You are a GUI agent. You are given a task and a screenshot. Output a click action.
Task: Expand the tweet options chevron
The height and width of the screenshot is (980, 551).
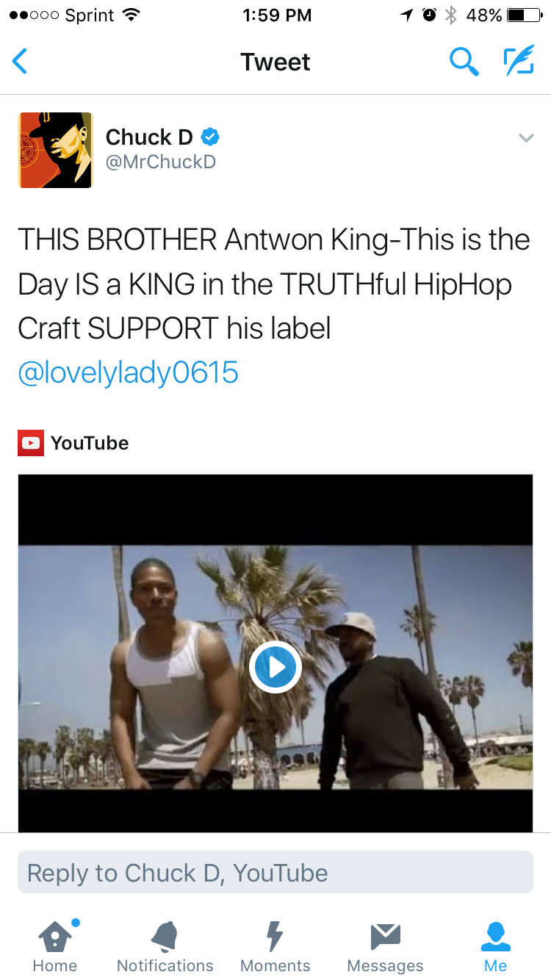[525, 137]
